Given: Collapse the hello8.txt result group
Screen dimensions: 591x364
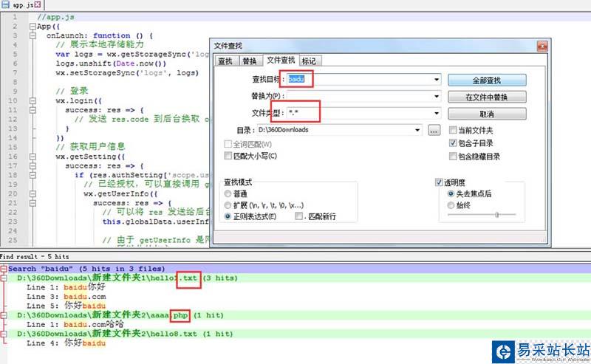Looking at the screenshot, I should coord(4,334).
